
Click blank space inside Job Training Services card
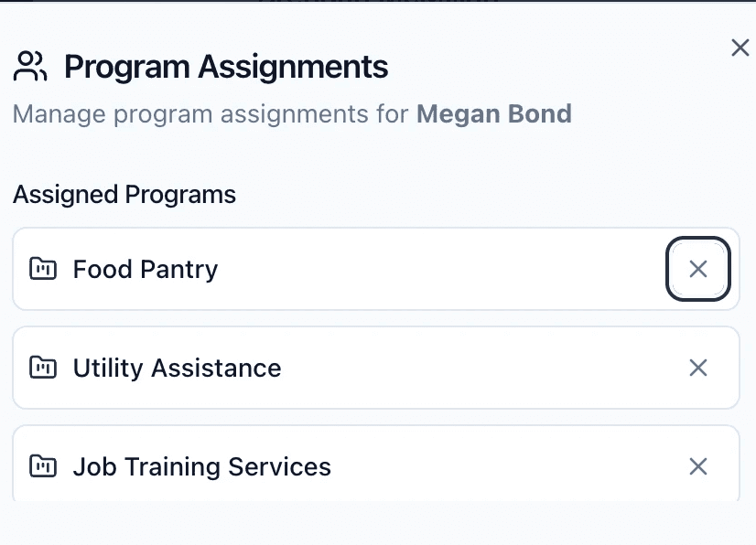pyautogui.click(x=503, y=467)
